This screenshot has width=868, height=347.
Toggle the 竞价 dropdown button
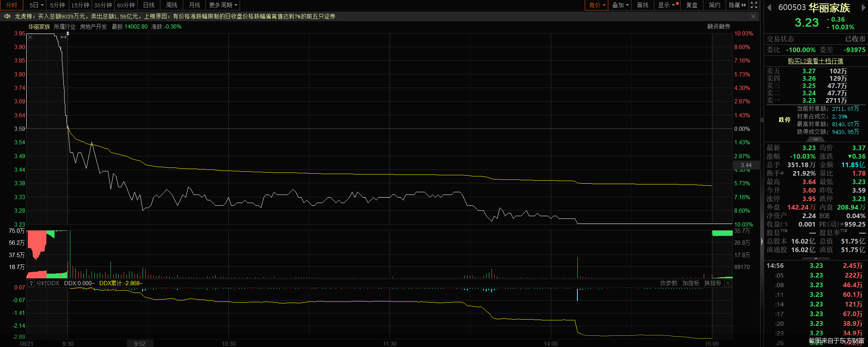click(597, 5)
